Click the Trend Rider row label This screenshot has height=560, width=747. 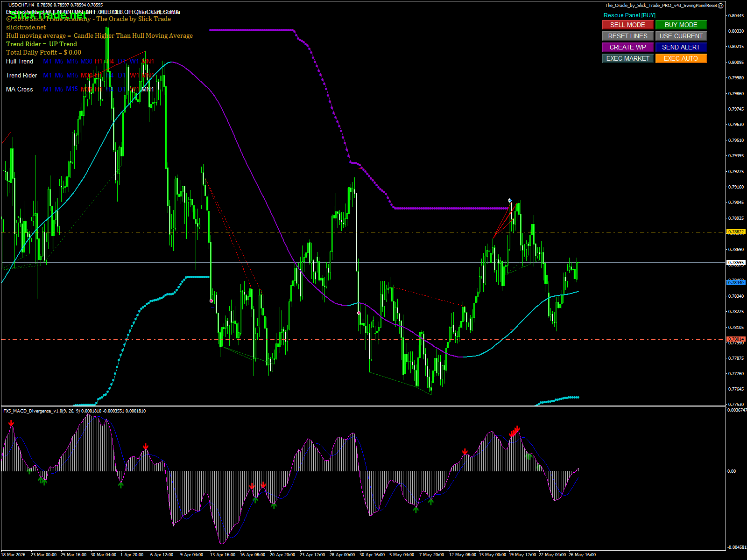21,75
